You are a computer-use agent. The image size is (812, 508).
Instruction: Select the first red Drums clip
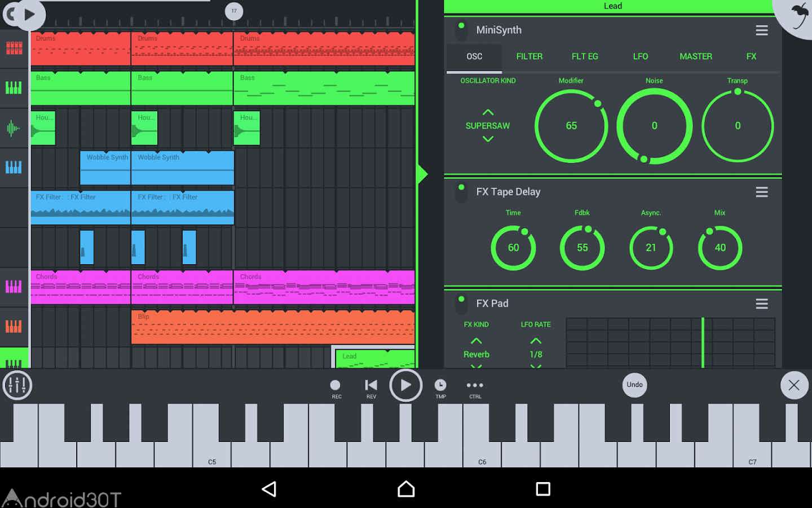81,49
